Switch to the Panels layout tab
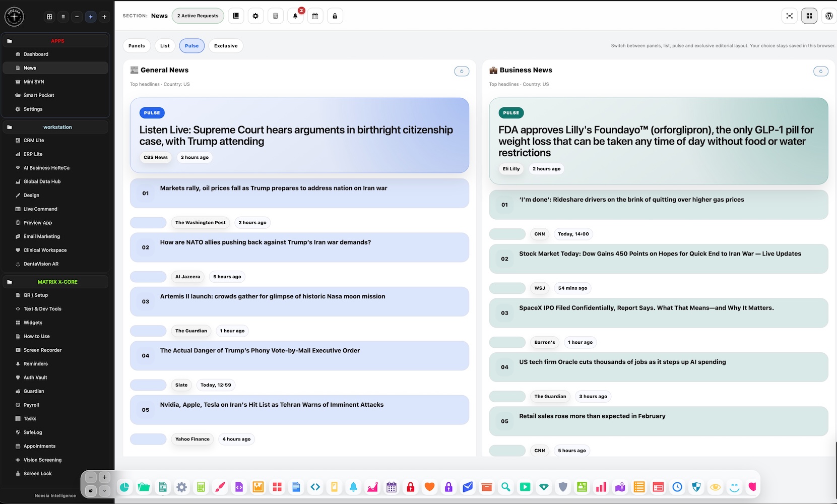The image size is (837, 504). [x=137, y=46]
